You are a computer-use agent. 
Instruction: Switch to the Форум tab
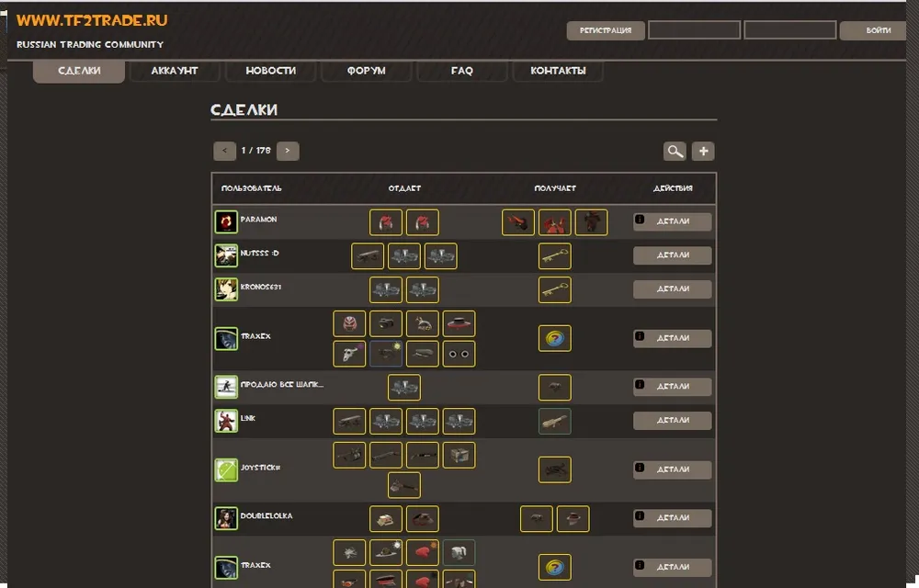coord(367,70)
